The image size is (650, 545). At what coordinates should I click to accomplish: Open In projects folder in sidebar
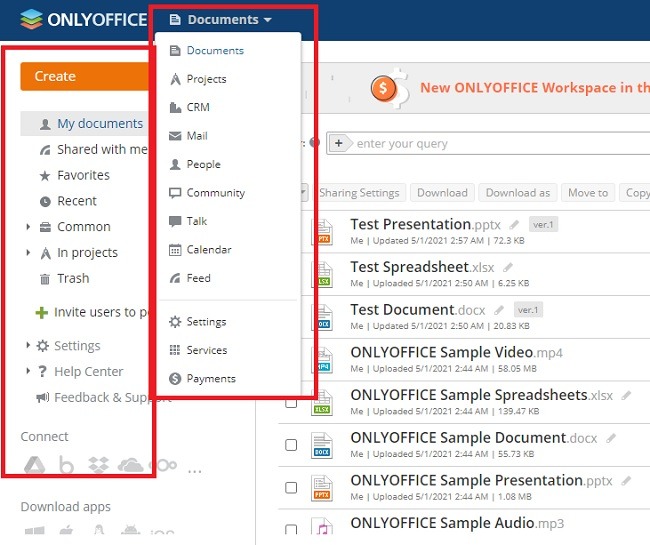87,252
